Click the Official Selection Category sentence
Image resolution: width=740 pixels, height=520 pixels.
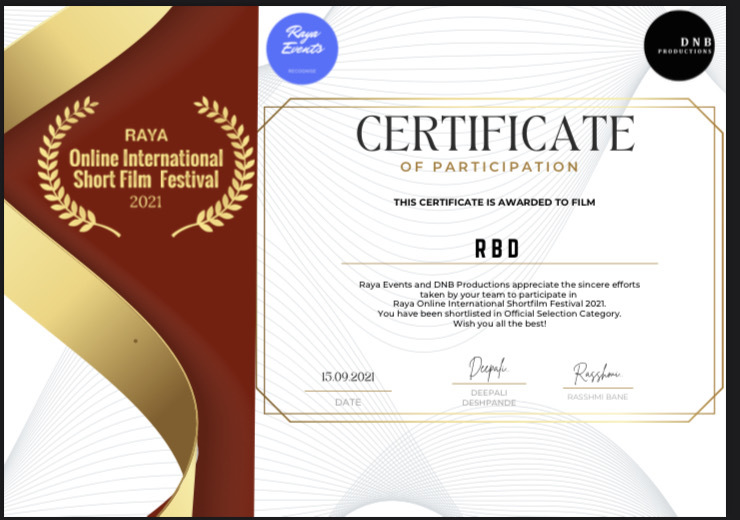[499, 313]
